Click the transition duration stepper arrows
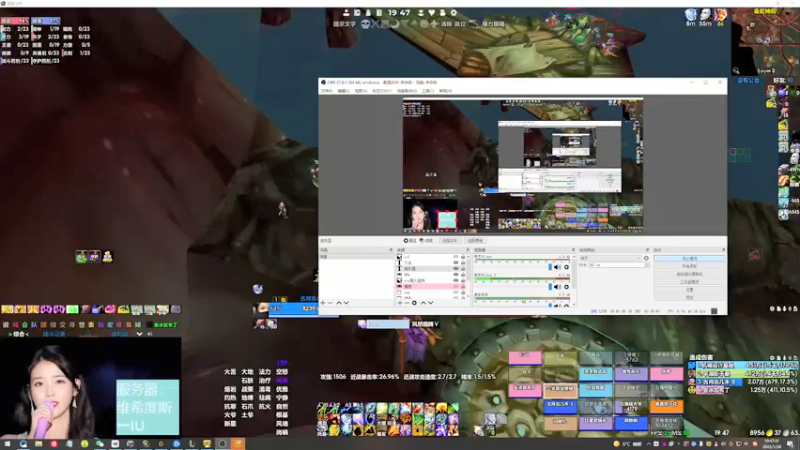 point(646,265)
